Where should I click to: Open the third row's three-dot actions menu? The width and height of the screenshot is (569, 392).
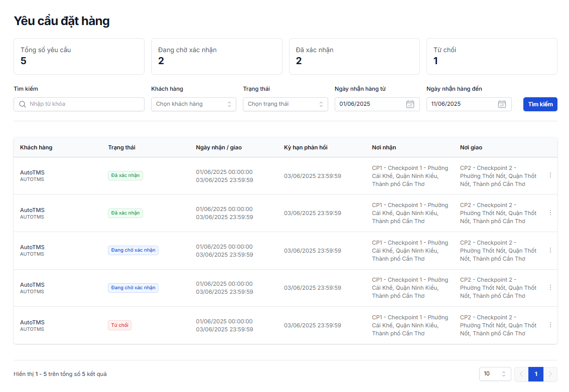tap(550, 250)
